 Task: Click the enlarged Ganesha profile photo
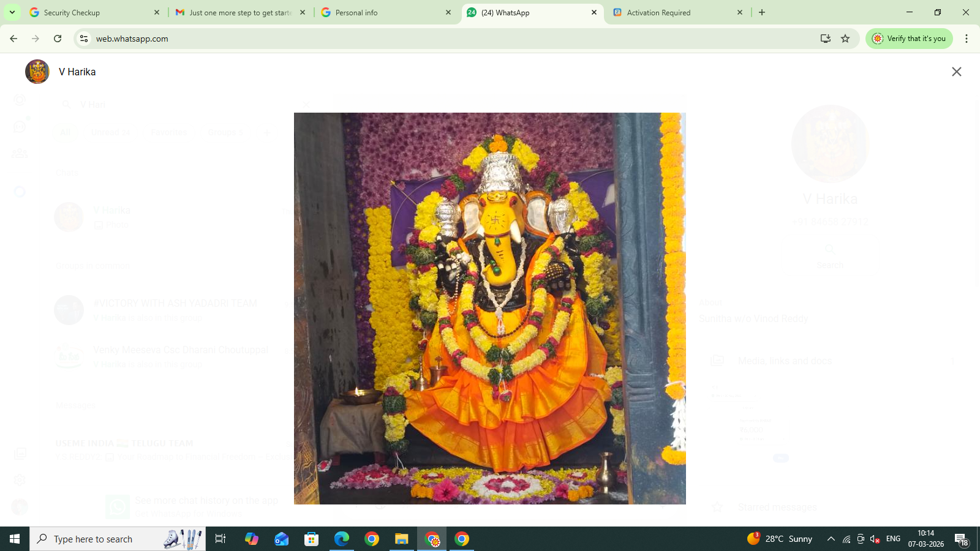pos(489,308)
